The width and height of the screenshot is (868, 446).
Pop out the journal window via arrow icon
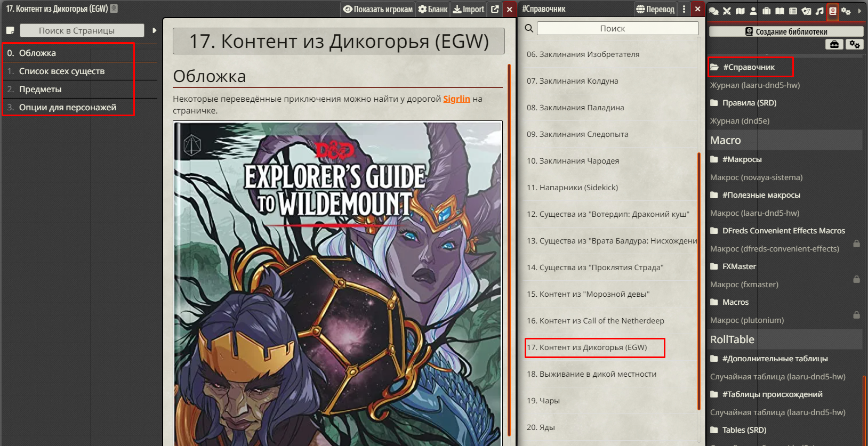(x=495, y=9)
